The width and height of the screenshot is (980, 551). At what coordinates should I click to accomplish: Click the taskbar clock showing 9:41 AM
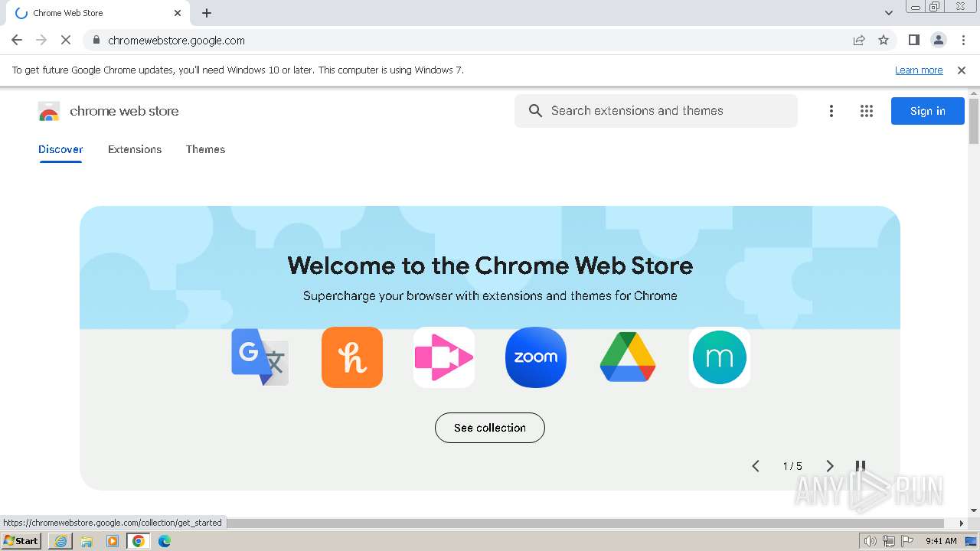(x=941, y=541)
